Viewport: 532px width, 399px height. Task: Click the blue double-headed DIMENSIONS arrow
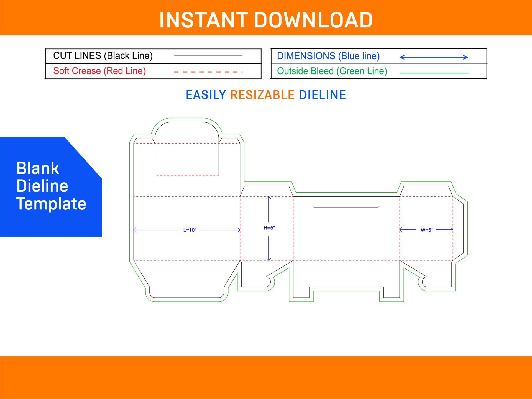tap(434, 57)
